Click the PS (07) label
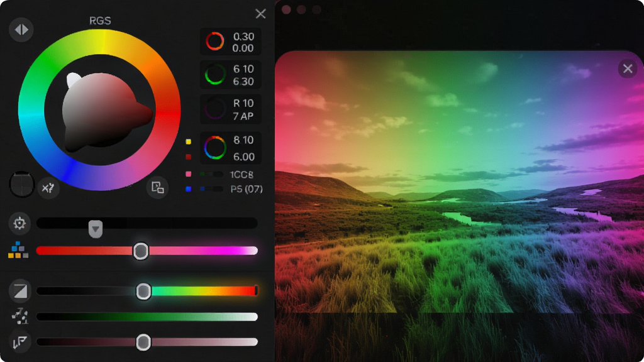 247,189
